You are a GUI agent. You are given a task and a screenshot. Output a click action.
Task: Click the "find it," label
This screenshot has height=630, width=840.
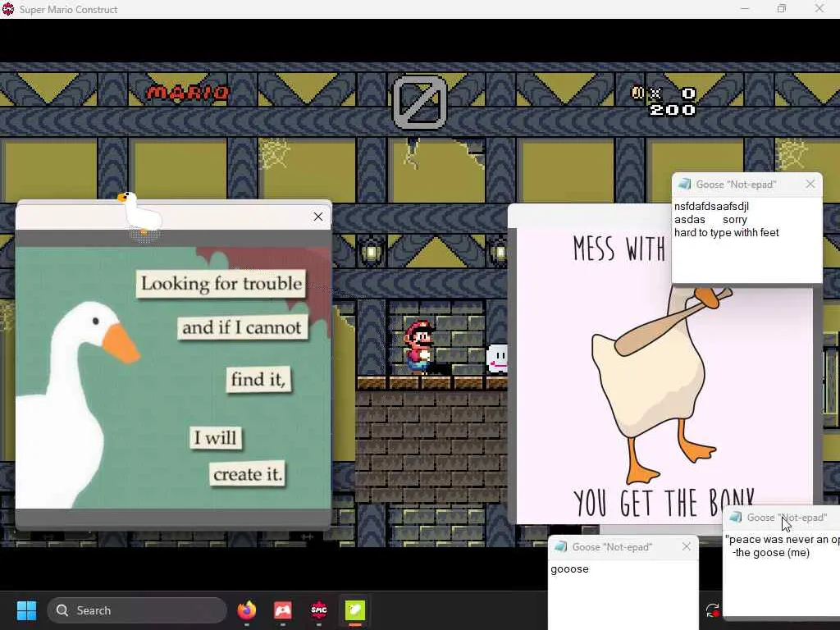click(258, 379)
